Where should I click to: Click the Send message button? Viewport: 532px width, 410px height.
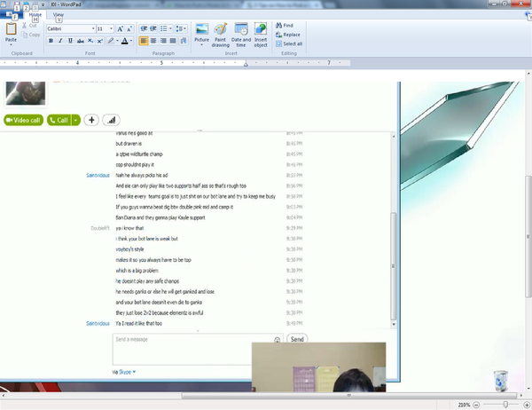tap(298, 339)
